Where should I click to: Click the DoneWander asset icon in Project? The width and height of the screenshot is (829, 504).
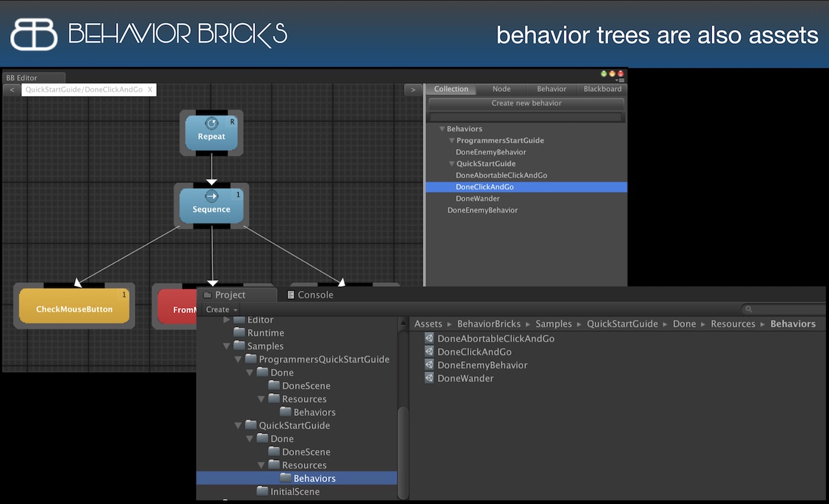click(429, 378)
